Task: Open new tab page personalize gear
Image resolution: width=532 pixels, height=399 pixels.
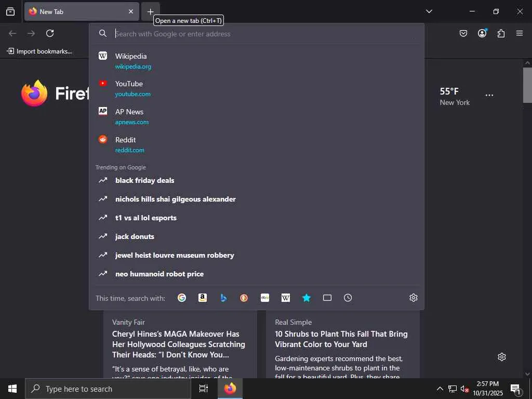Action: [502, 357]
